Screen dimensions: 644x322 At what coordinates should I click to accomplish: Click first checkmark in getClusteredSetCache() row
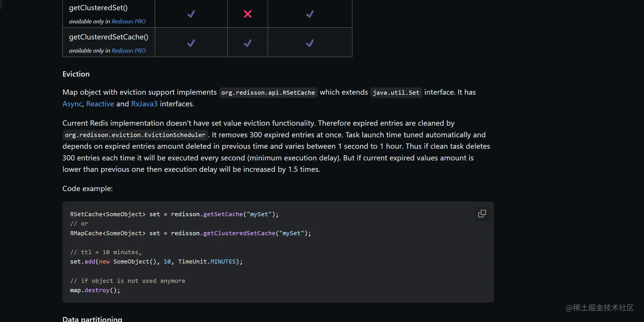tap(191, 43)
